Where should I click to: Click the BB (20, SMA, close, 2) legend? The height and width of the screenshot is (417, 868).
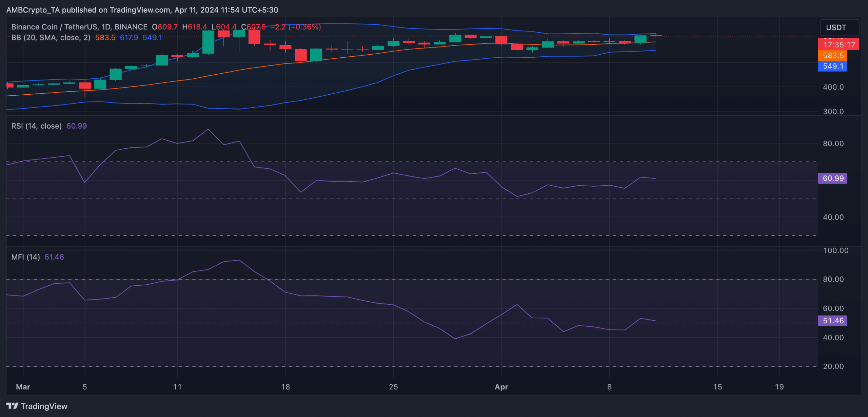(x=51, y=38)
